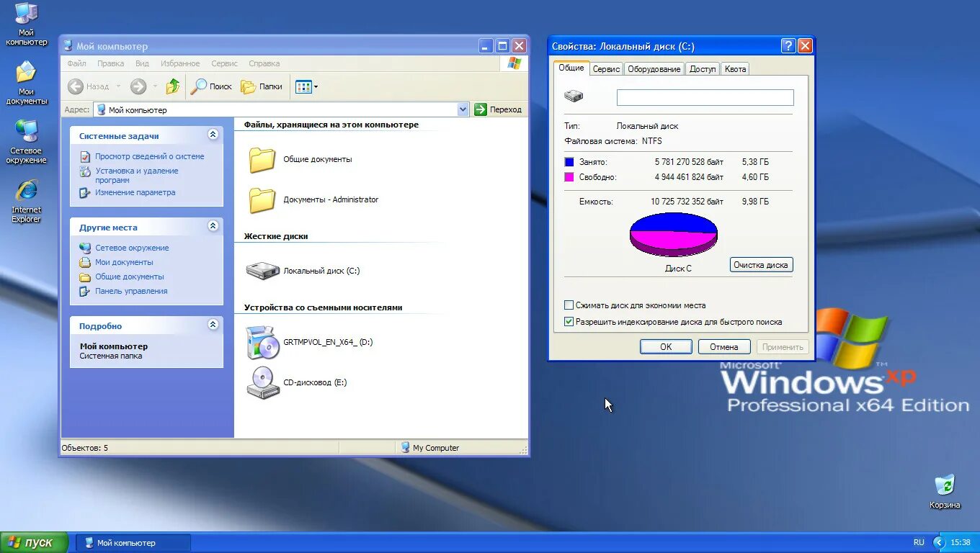Viewport: 980px width, 553px height.
Task: Open the Back button history dropdown
Action: click(x=118, y=86)
